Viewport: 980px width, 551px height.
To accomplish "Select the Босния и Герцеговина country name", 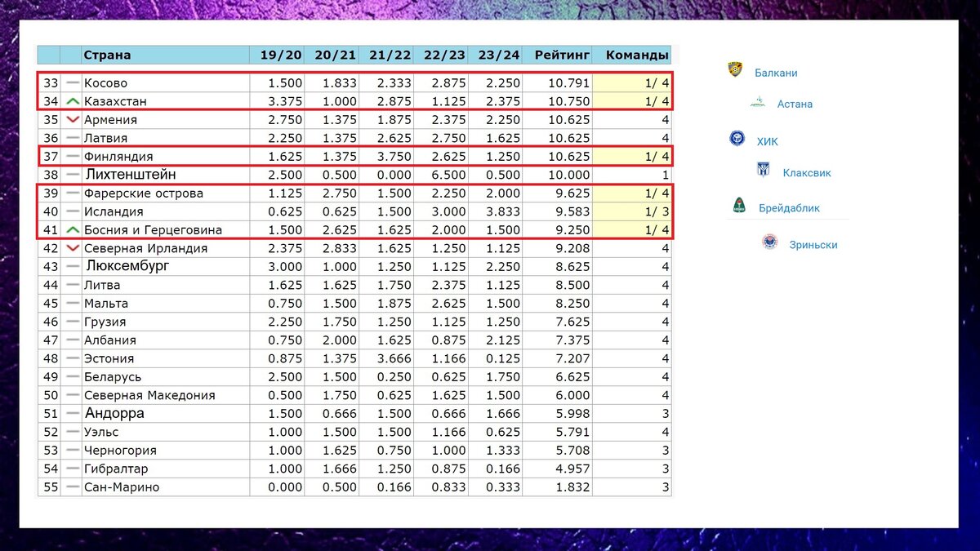I will coord(153,230).
